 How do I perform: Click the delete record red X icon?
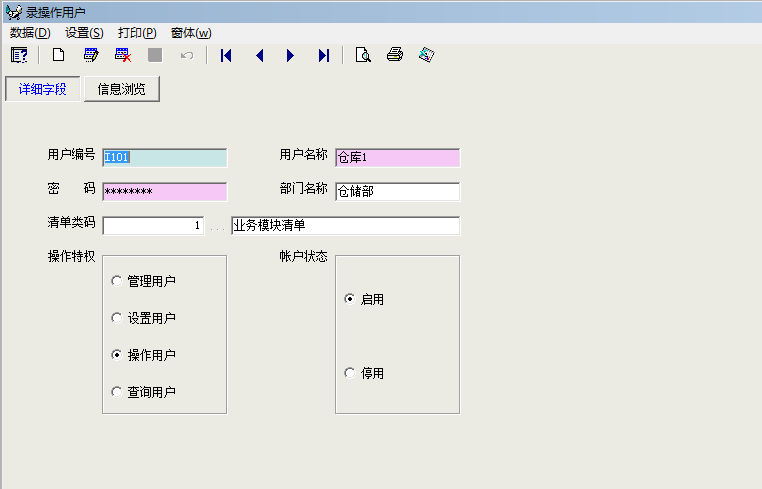pyautogui.click(x=123, y=55)
